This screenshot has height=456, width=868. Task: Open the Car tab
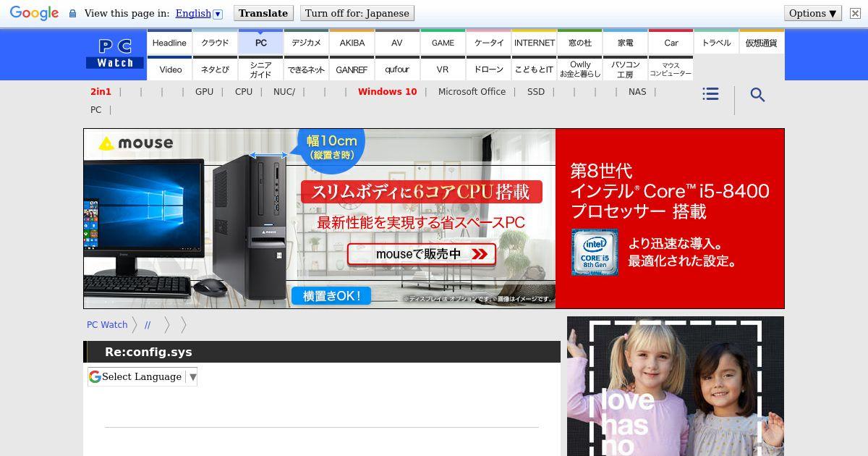point(671,43)
